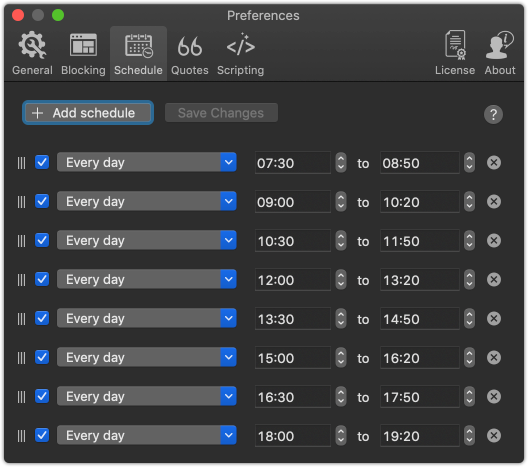Open the Every day dropdown for 07:30 schedule
Screen dimensions: 528x467
(x=146, y=162)
